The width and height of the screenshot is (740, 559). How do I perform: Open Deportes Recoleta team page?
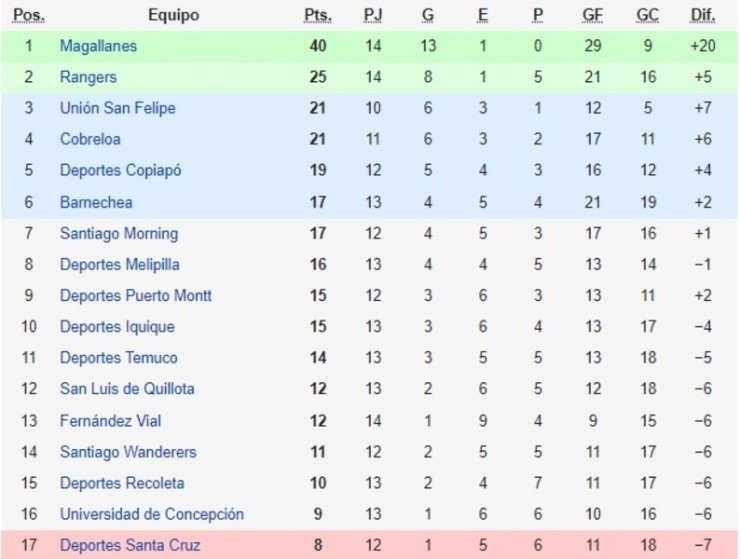(122, 483)
